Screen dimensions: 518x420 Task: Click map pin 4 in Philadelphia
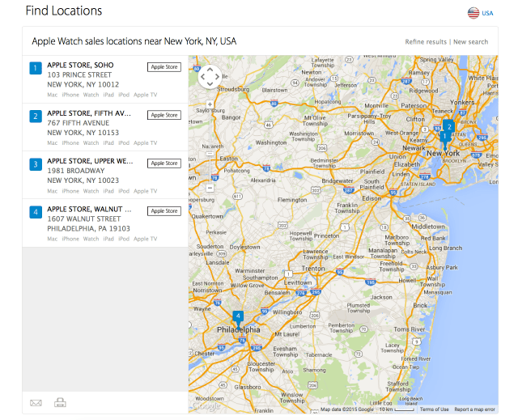pyautogui.click(x=238, y=318)
